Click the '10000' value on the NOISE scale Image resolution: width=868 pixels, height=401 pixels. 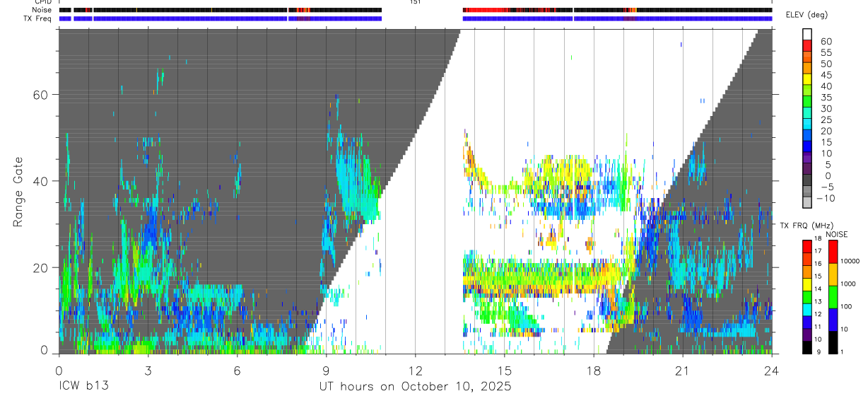(x=851, y=262)
